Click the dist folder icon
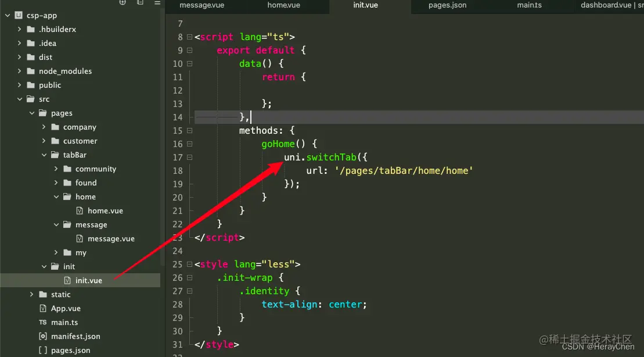Viewport: 644px width, 357px height. click(x=31, y=57)
